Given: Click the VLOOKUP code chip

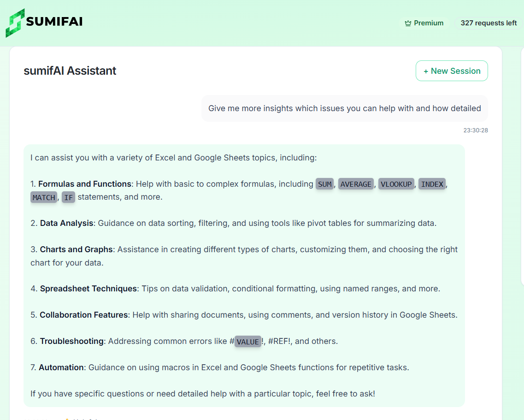Looking at the screenshot, I should (x=396, y=184).
